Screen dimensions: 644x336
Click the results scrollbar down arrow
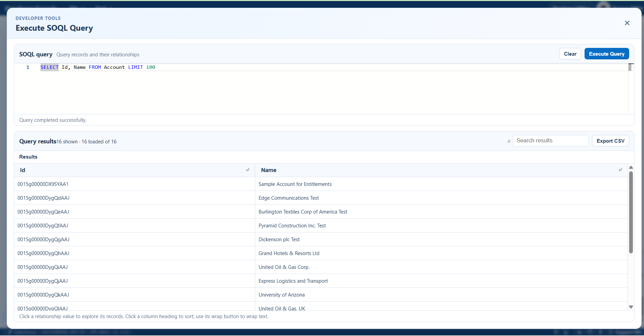coord(631,307)
